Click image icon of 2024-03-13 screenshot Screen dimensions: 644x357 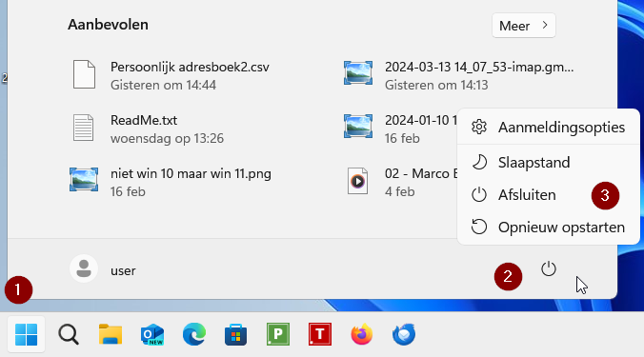[358, 73]
